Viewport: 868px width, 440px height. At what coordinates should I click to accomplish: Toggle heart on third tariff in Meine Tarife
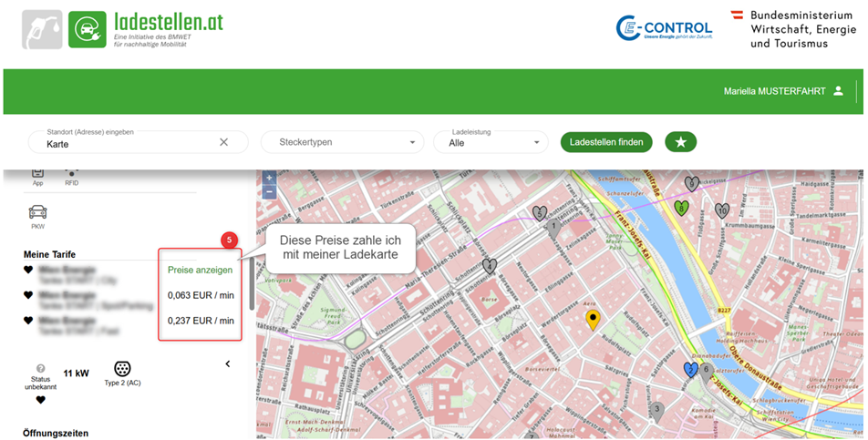pyautogui.click(x=28, y=321)
